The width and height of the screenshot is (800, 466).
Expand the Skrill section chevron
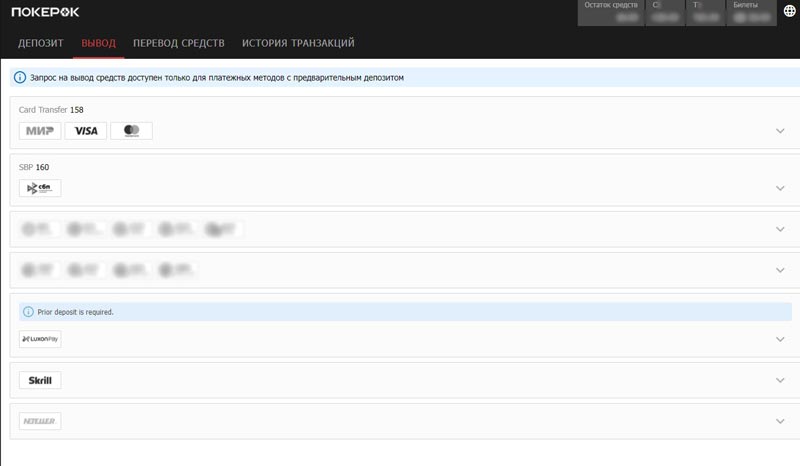point(780,380)
